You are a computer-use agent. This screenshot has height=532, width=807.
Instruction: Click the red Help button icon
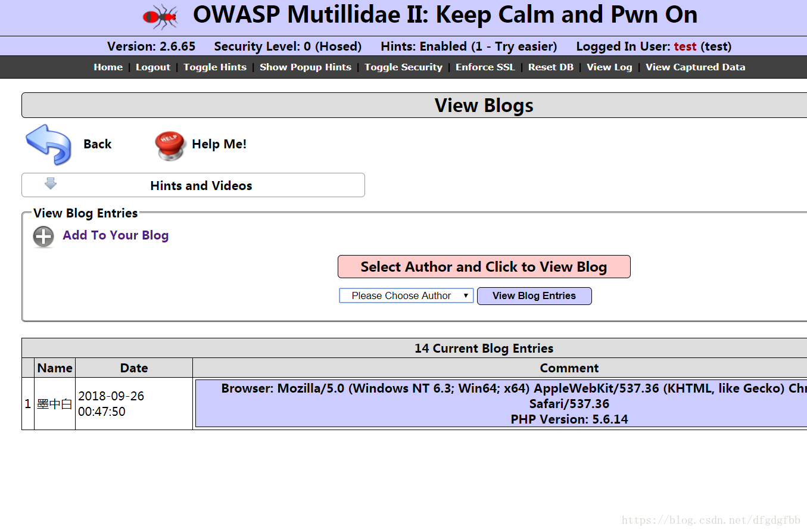click(x=170, y=145)
